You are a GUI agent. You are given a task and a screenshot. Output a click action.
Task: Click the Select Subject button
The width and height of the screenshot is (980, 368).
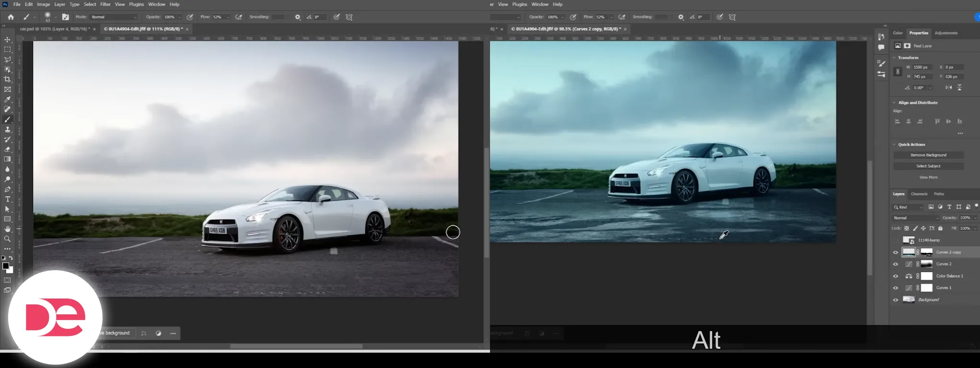[928, 166]
